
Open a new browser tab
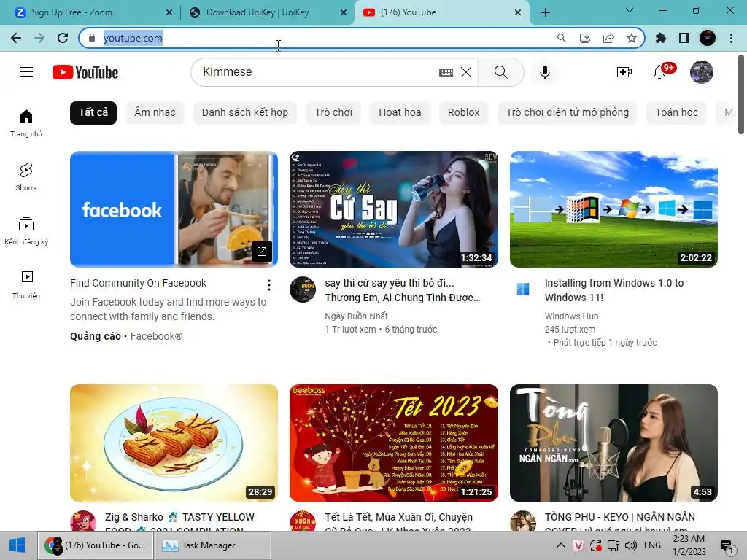[546, 13]
